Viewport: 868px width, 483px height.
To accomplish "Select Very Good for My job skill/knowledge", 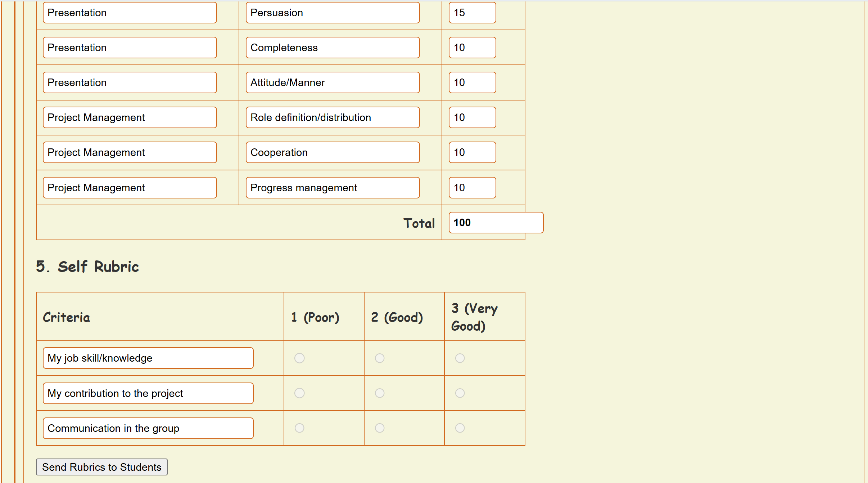I will [460, 358].
